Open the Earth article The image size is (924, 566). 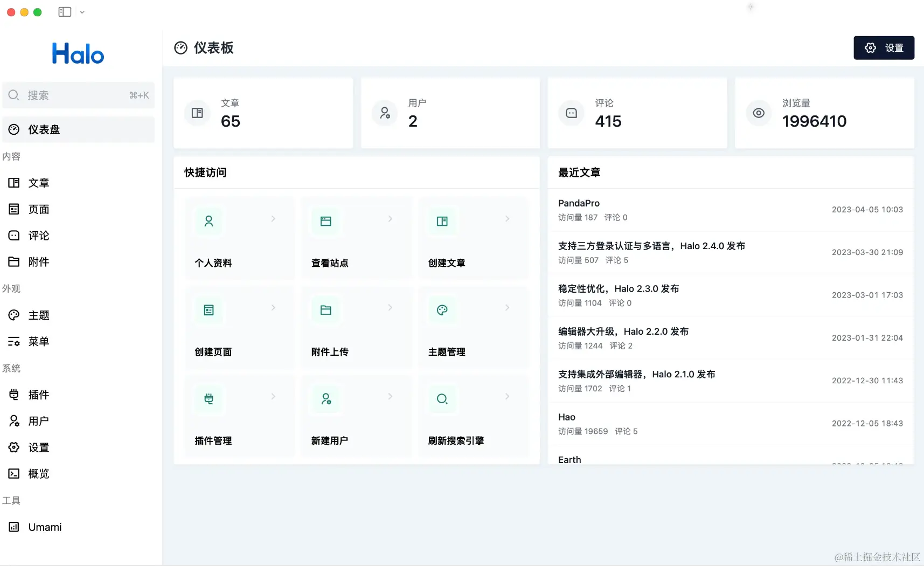point(569,460)
